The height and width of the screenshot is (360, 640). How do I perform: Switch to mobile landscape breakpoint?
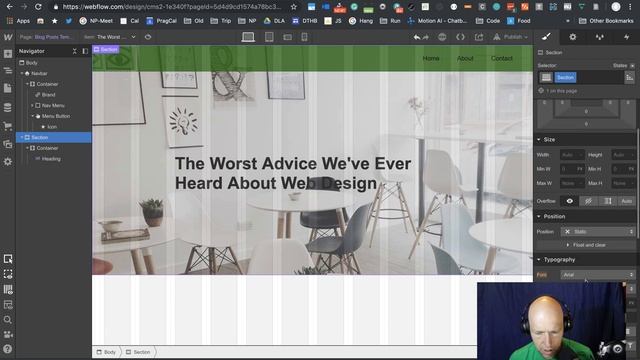click(287, 37)
